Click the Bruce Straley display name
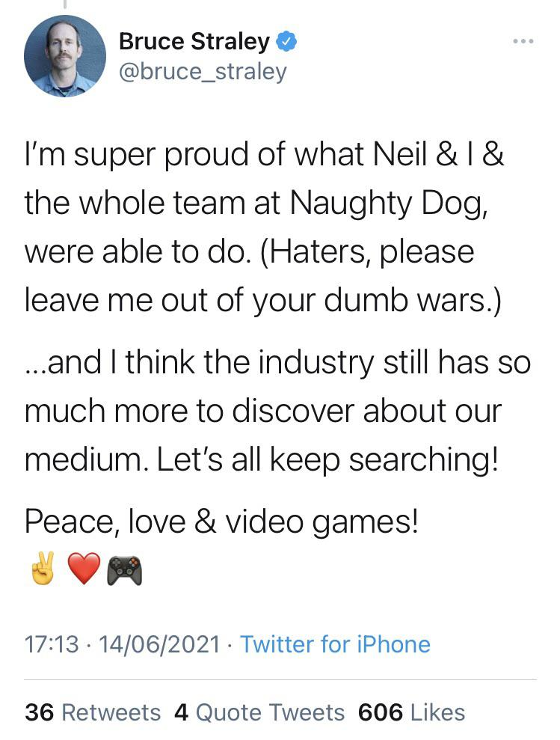 (x=194, y=42)
